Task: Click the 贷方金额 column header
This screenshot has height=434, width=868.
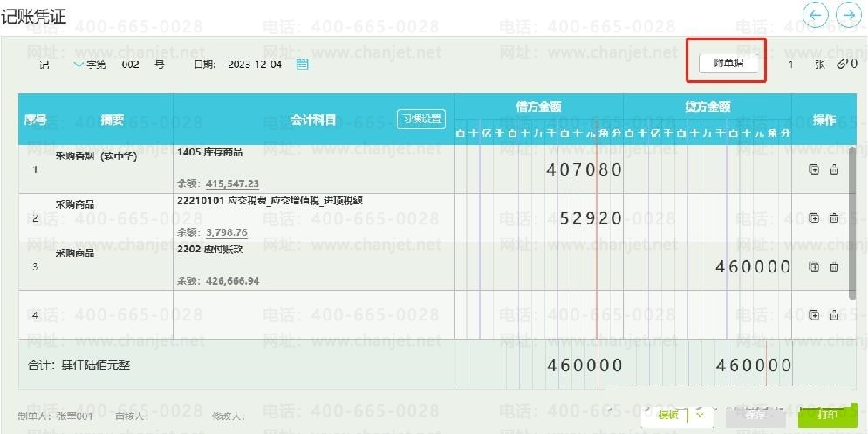Action: 707,107
